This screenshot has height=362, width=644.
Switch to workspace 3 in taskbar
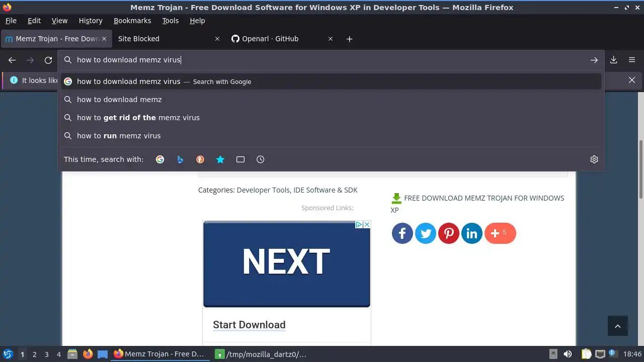click(x=46, y=354)
